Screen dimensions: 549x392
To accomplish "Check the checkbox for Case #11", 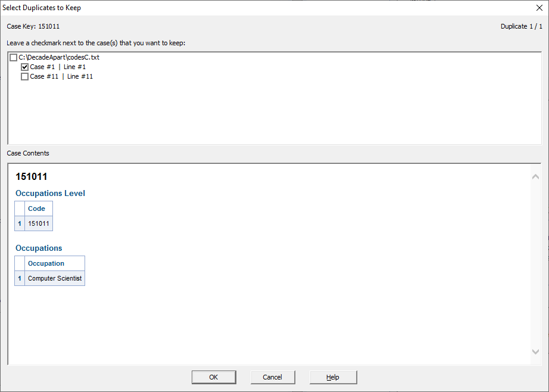I will (x=24, y=76).
